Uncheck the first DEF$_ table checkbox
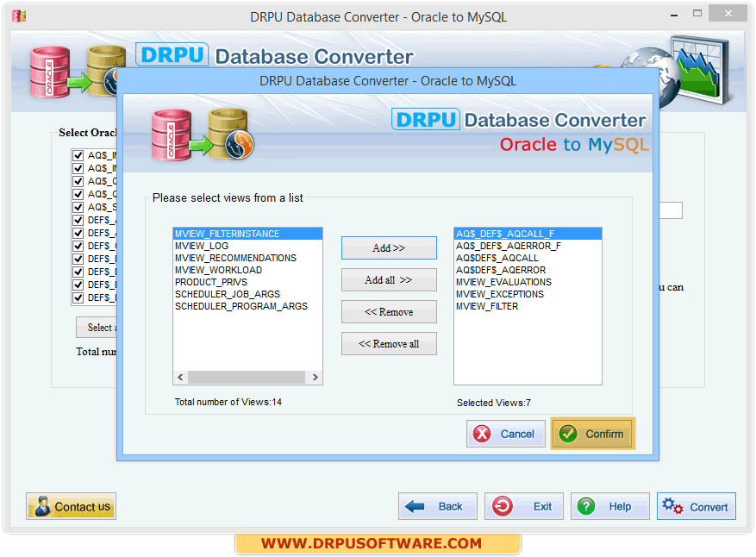756x557 pixels. pyautogui.click(x=78, y=221)
